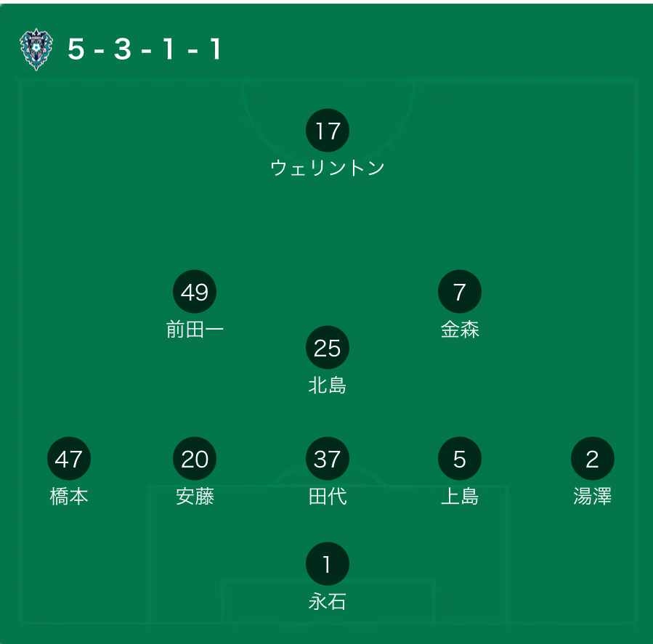Select goalkeeper number 1 circle
Image resolution: width=653 pixels, height=644 pixels.
point(328,564)
